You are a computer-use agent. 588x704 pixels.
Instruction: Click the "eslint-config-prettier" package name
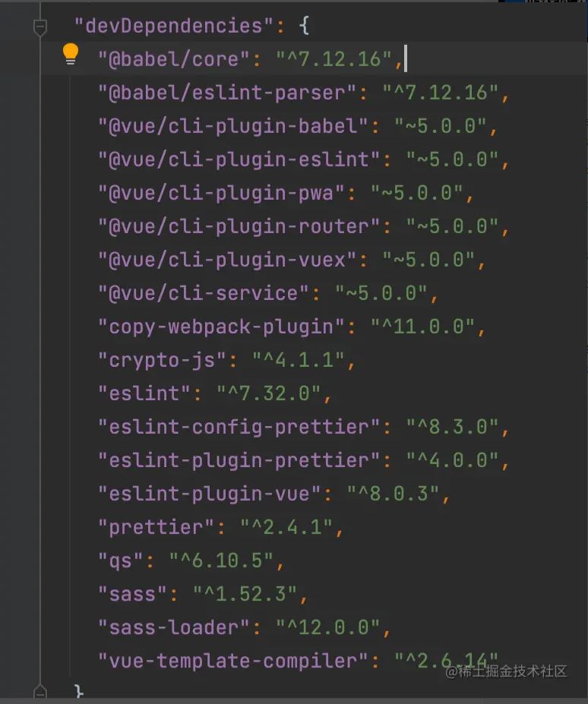tap(239, 427)
